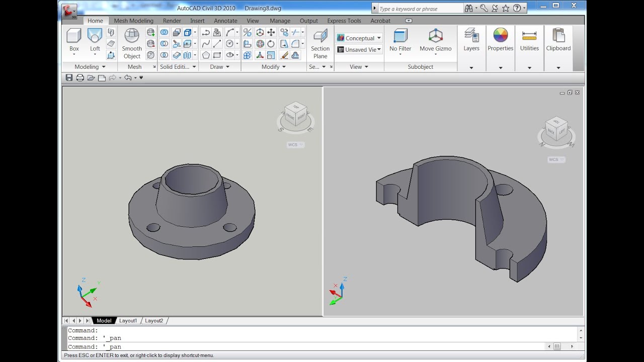Expand the View panel title

(359, 66)
